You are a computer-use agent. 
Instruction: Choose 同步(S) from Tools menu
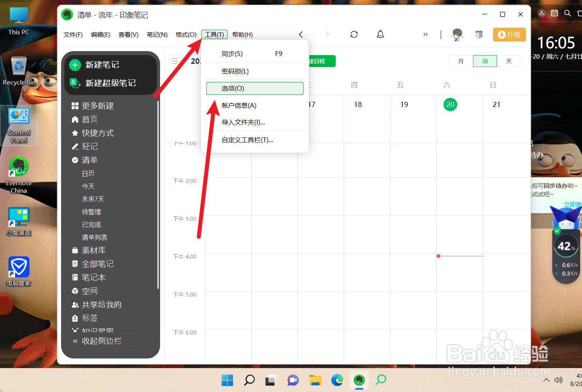[x=255, y=53]
